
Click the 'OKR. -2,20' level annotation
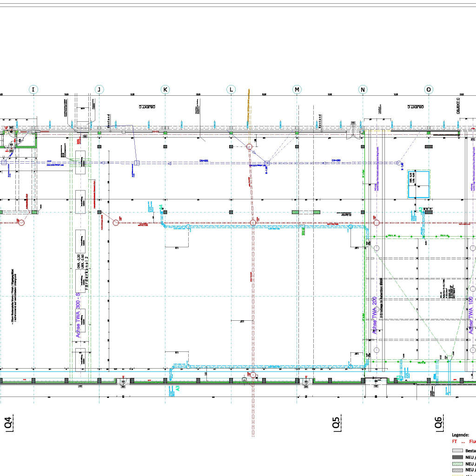pyautogui.click(x=78, y=261)
